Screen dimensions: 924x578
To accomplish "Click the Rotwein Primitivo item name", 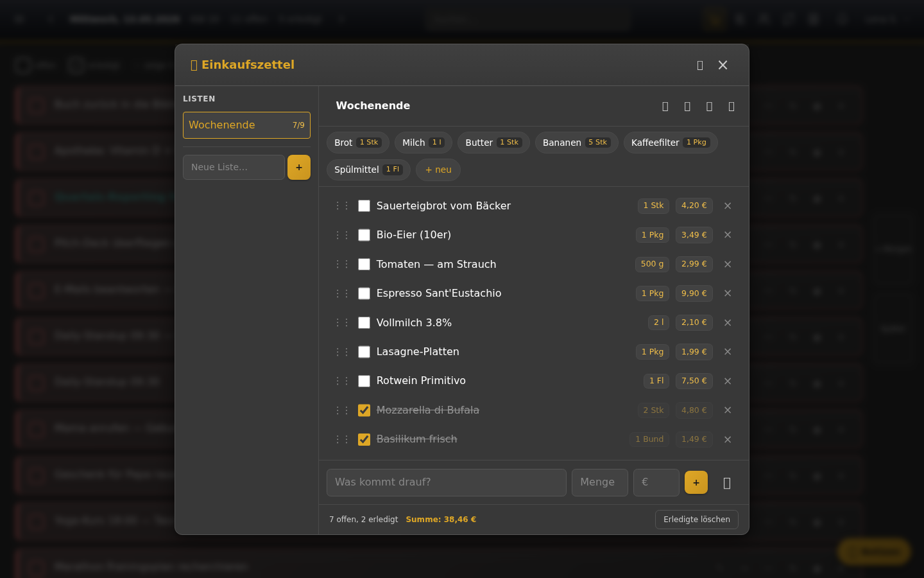I will (x=421, y=381).
